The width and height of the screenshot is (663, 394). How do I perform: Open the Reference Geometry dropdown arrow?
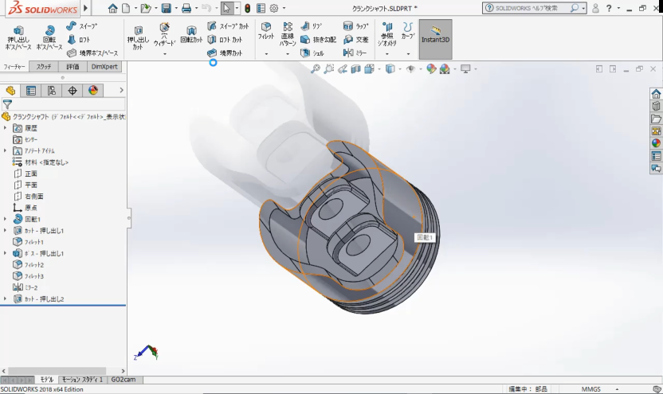coord(387,54)
